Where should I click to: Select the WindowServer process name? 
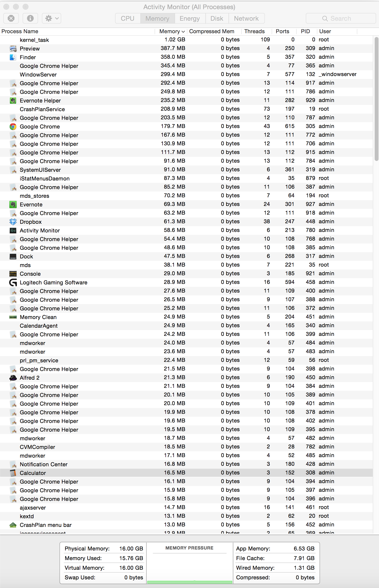click(38, 75)
